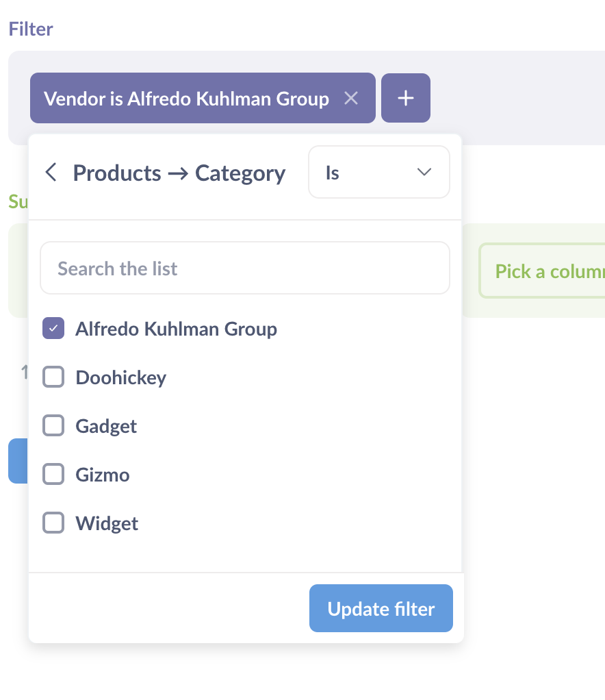Viewport: 605px width, 700px height.
Task: Check the Doohickey category option
Action: (53, 377)
